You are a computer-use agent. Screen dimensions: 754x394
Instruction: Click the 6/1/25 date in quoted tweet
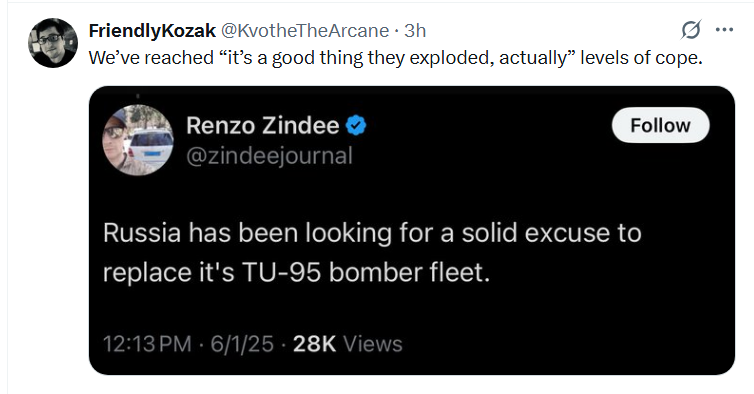(x=242, y=344)
